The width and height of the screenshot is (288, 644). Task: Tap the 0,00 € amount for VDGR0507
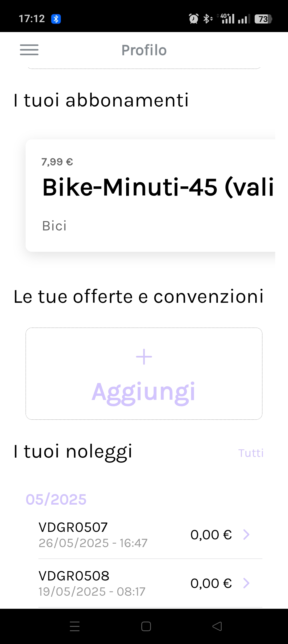pos(211,535)
